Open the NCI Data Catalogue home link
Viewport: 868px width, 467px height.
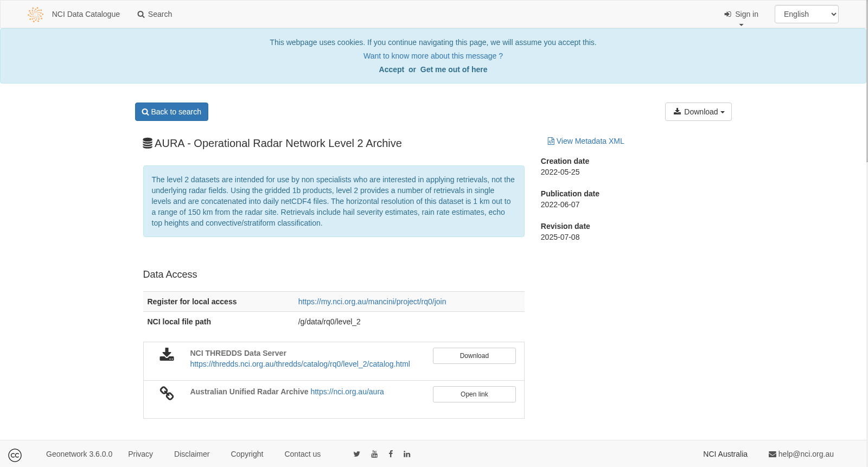(86, 14)
